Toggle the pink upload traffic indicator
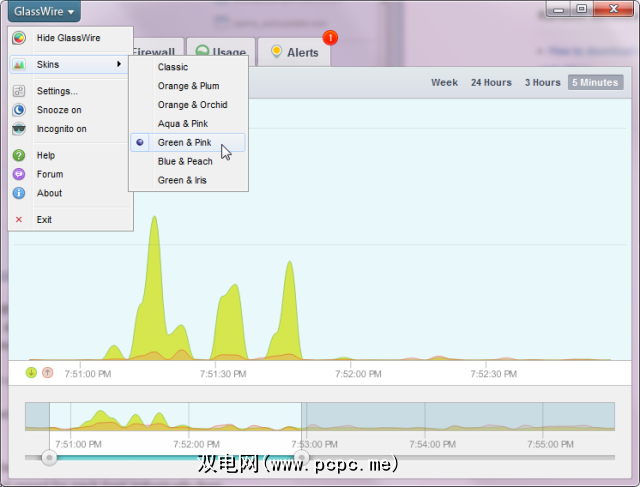 coord(48,372)
